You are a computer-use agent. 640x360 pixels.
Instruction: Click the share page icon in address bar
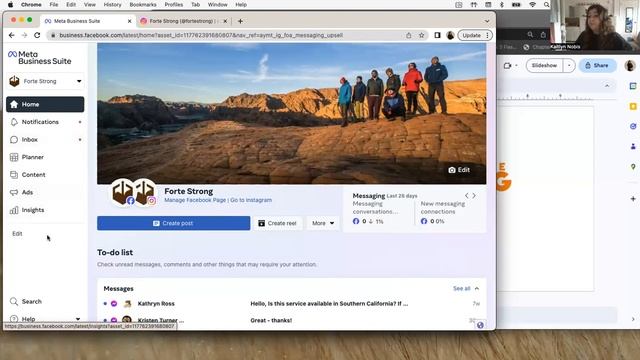[x=409, y=36]
